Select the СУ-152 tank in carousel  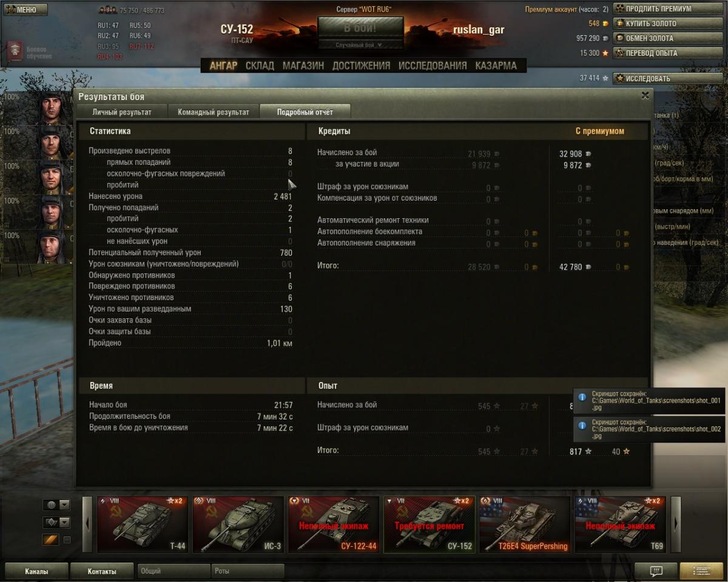(x=429, y=524)
